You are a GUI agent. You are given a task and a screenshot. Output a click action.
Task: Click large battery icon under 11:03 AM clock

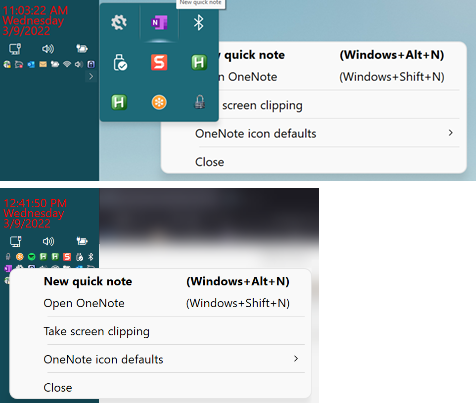click(x=82, y=49)
